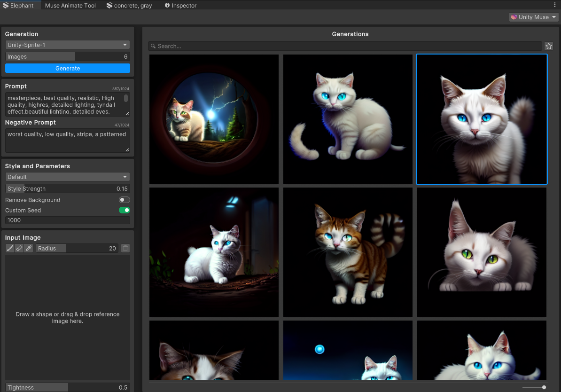
Task: Click the favorites star filter icon
Action: [549, 46]
